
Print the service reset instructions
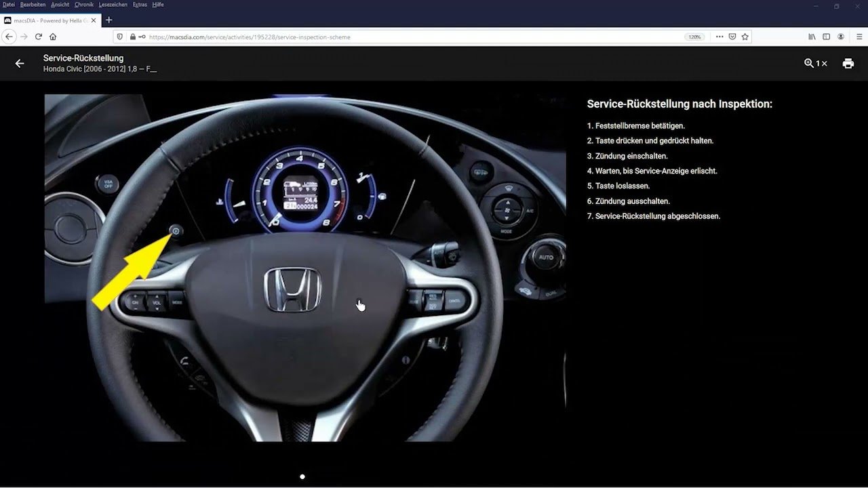click(x=848, y=63)
